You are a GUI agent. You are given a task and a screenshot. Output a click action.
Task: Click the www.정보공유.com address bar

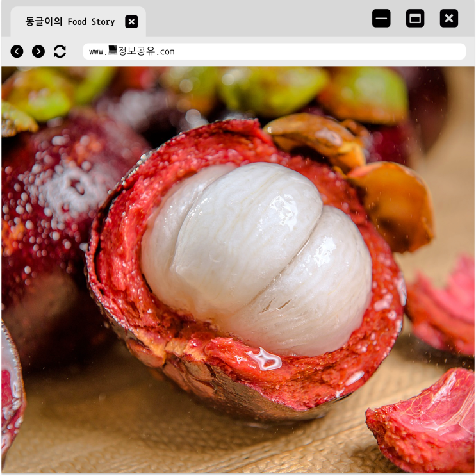[x=274, y=51]
